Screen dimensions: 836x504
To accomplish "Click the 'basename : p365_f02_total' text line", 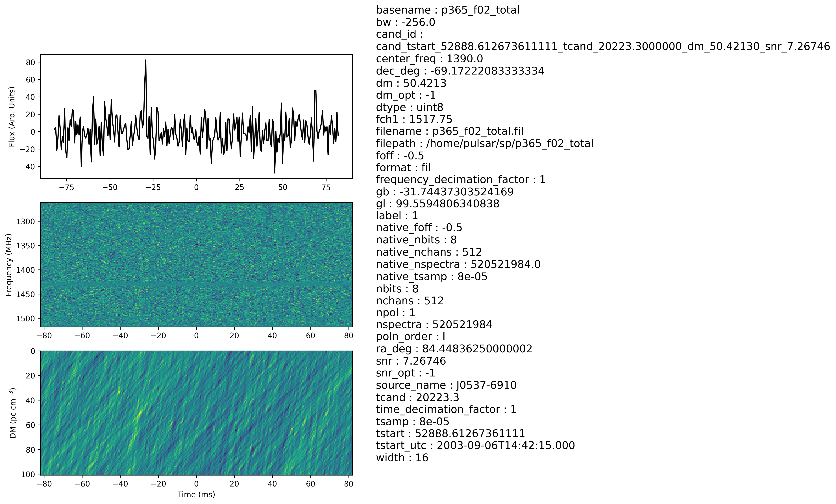I will click(x=448, y=10).
